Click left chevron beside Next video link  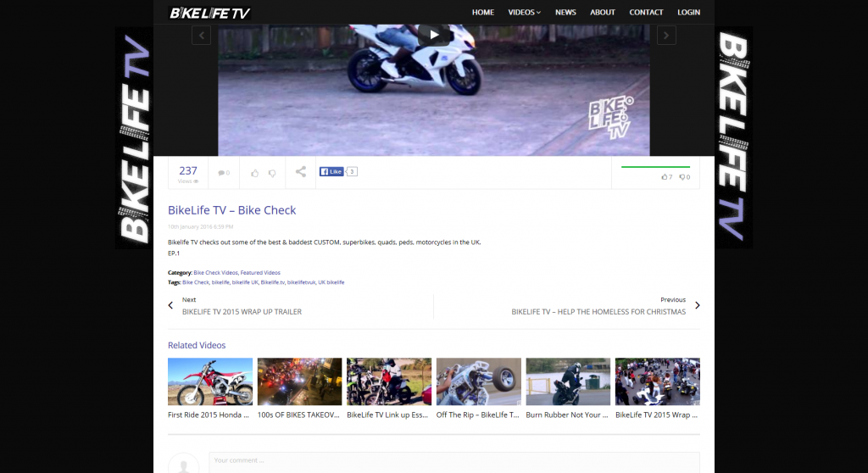coord(170,305)
